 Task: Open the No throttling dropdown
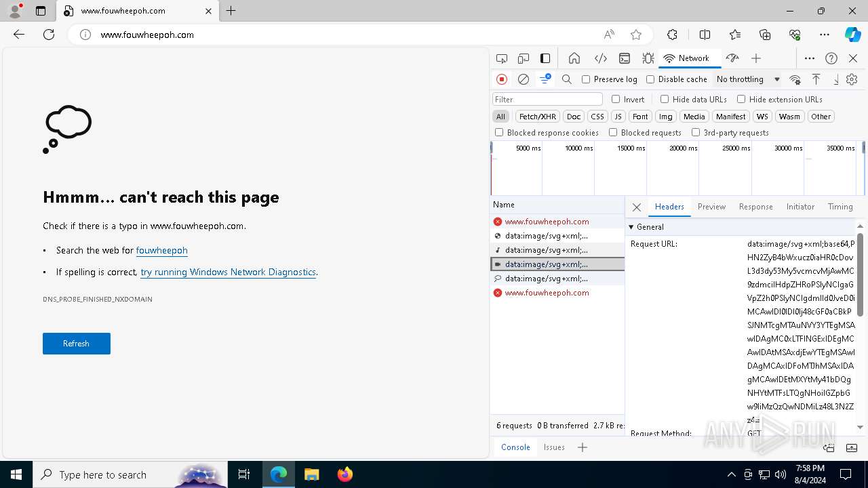click(748, 79)
